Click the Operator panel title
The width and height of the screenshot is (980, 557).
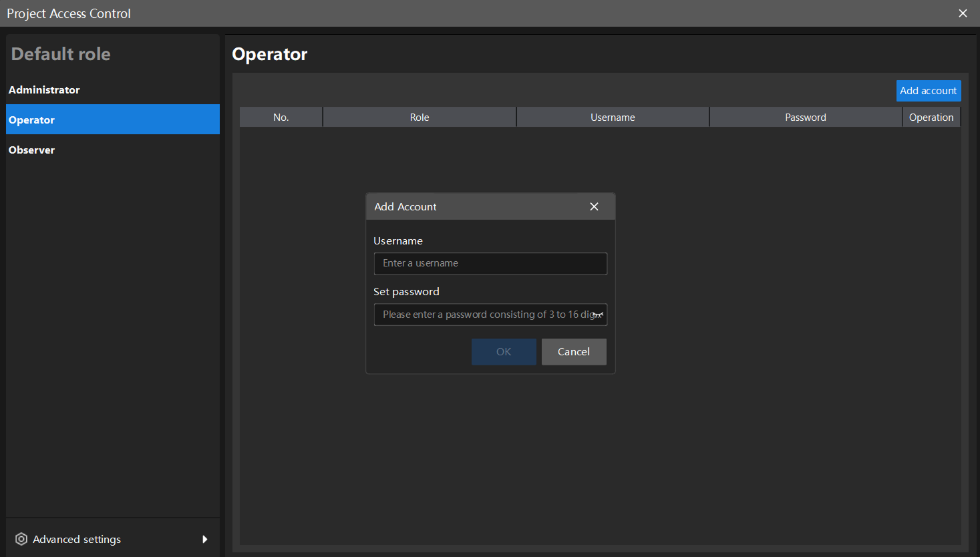[x=269, y=54]
